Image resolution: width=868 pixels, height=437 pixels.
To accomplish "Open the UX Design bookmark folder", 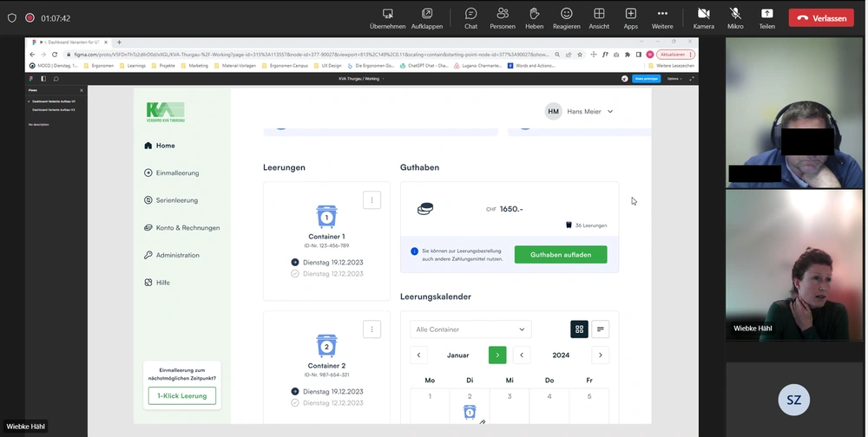I will pyautogui.click(x=328, y=65).
